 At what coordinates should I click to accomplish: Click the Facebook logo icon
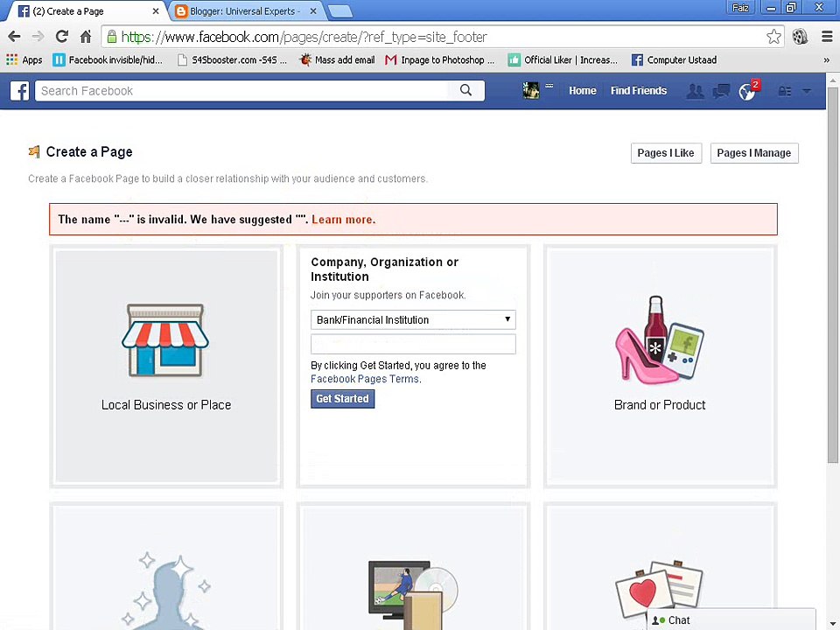tap(20, 91)
